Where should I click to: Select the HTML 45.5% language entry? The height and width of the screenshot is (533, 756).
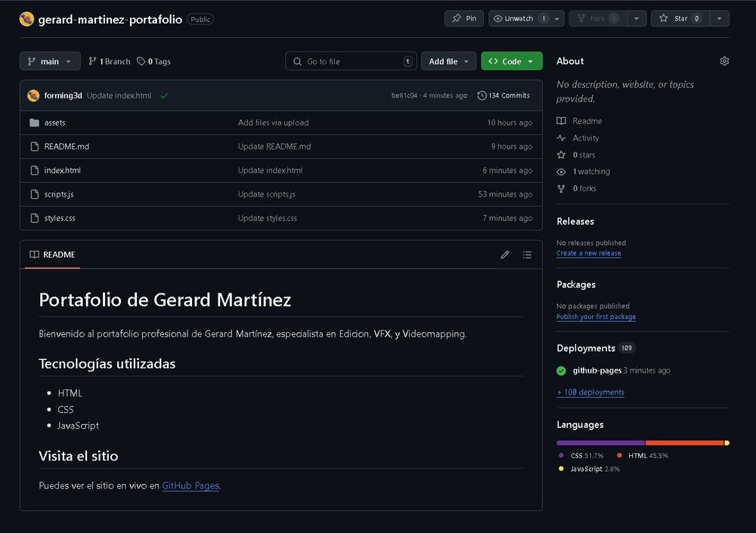642,455
